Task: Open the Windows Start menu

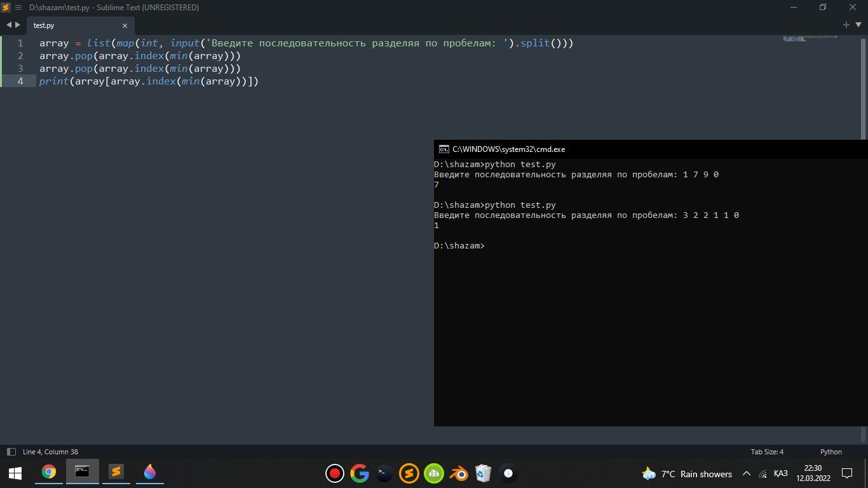Action: 15,473
